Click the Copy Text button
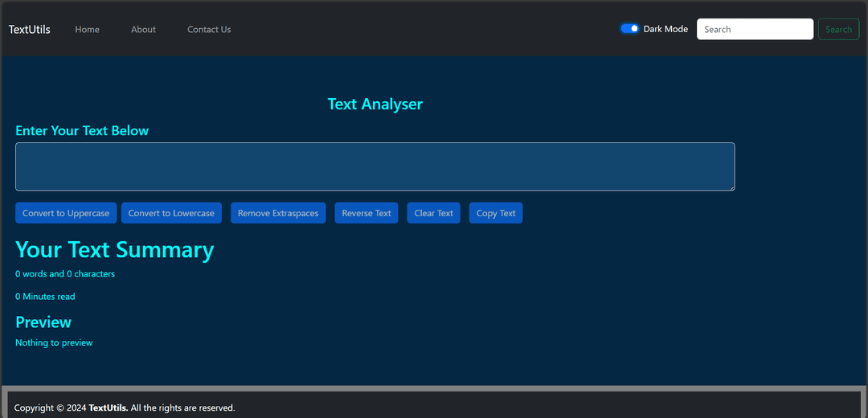Screen dimensions: 868x418 coord(496,213)
